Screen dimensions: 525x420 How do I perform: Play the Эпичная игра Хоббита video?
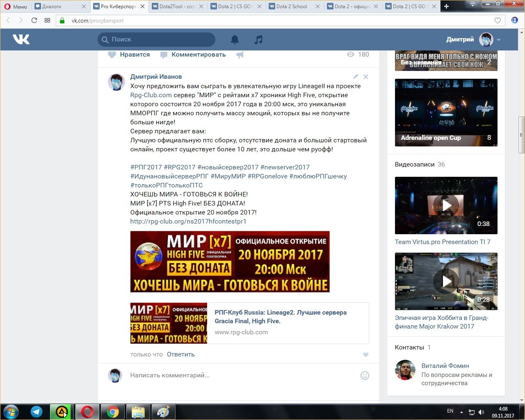(446, 281)
